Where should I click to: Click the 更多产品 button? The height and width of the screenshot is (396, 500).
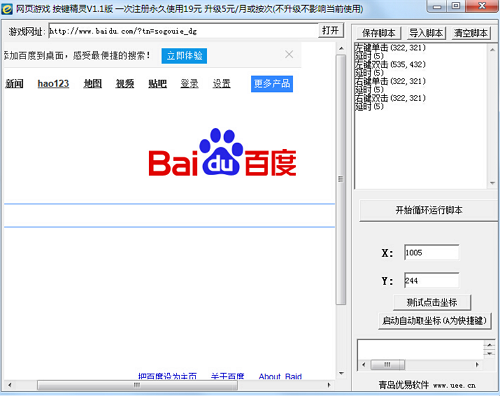[272, 84]
